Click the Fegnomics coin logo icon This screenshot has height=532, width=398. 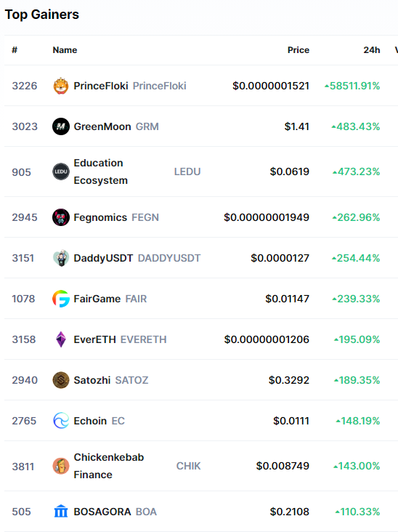[x=61, y=217]
